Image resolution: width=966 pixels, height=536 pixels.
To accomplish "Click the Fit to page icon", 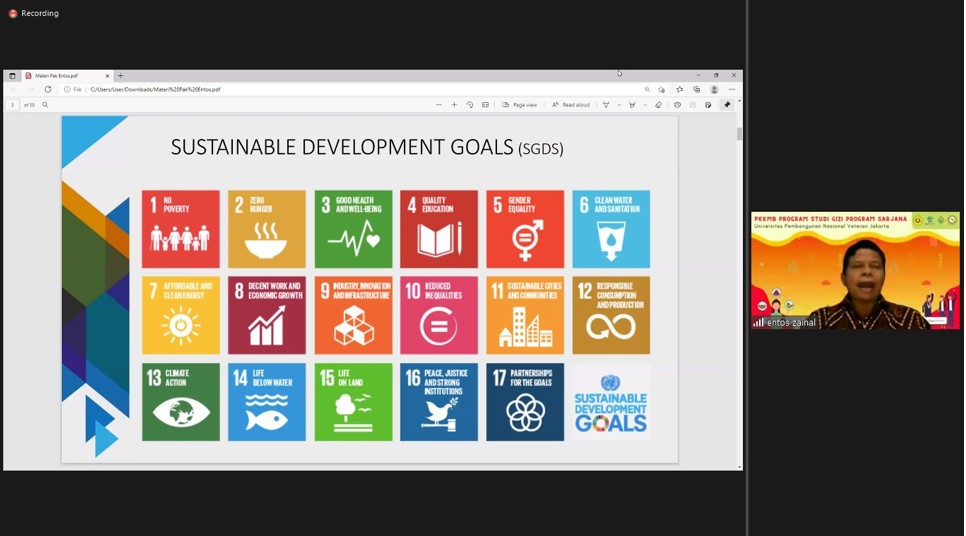I will (x=485, y=105).
